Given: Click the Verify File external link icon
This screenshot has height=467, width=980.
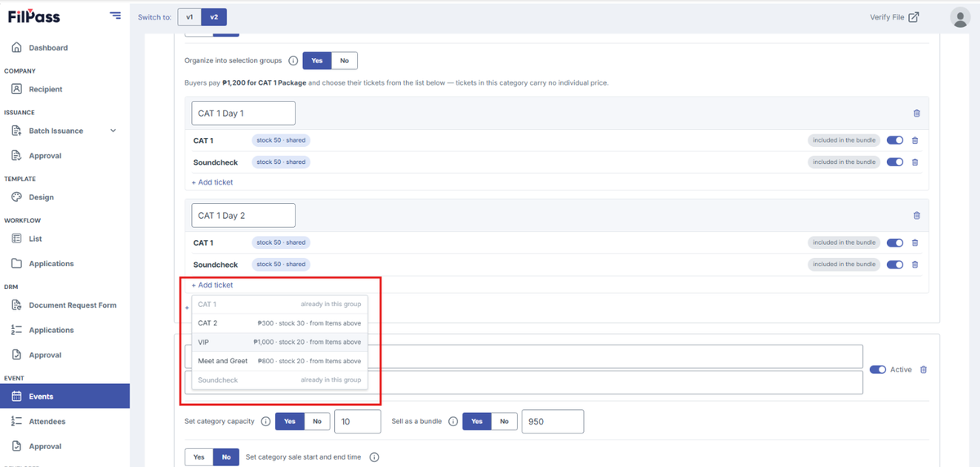Looking at the screenshot, I should [x=914, y=17].
